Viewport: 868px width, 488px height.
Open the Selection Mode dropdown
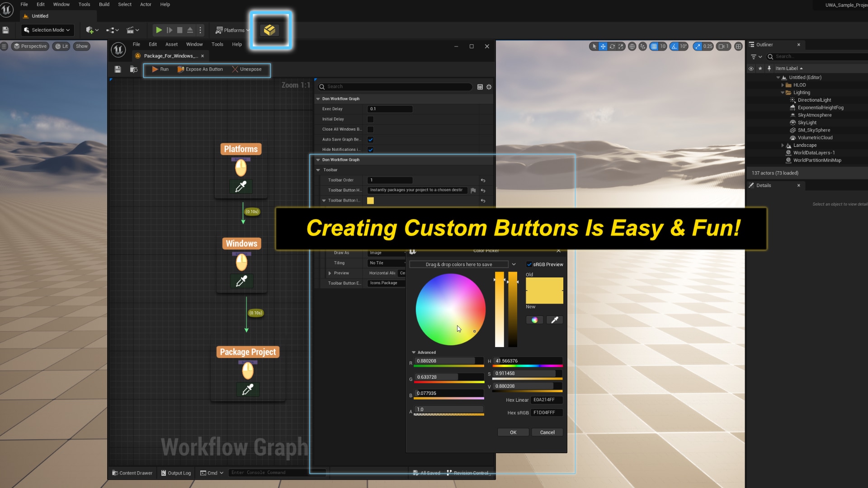pyautogui.click(x=47, y=30)
